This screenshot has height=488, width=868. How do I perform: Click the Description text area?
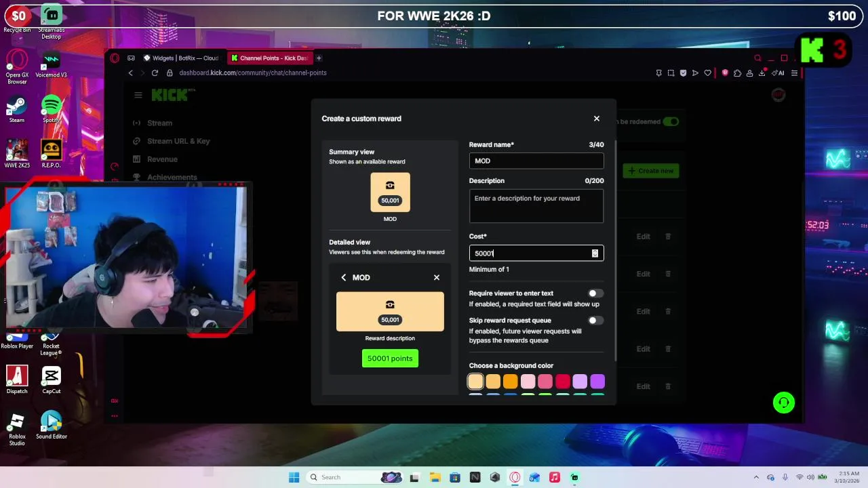click(536, 206)
